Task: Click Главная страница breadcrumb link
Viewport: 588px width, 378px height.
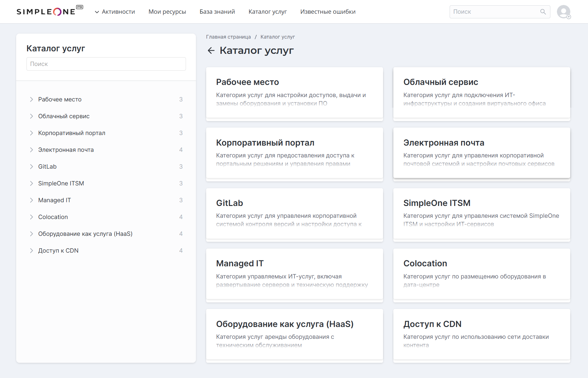Action: (x=229, y=37)
